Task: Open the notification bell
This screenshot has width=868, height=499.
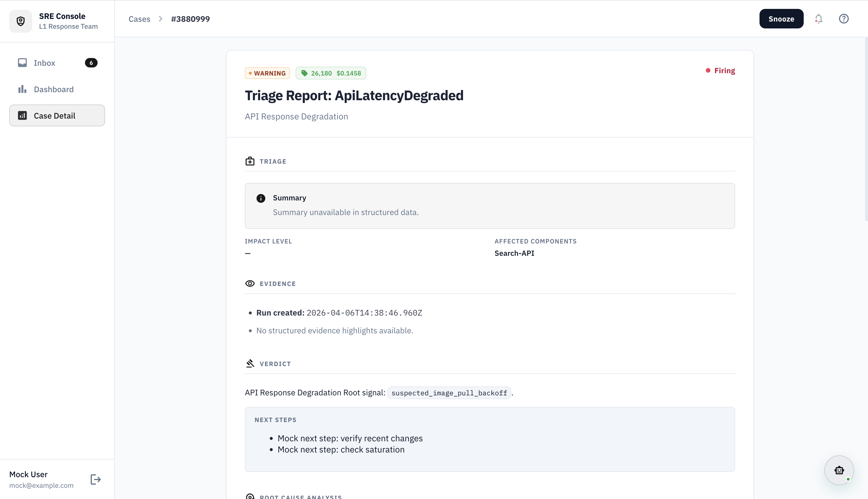Action: [x=819, y=19]
